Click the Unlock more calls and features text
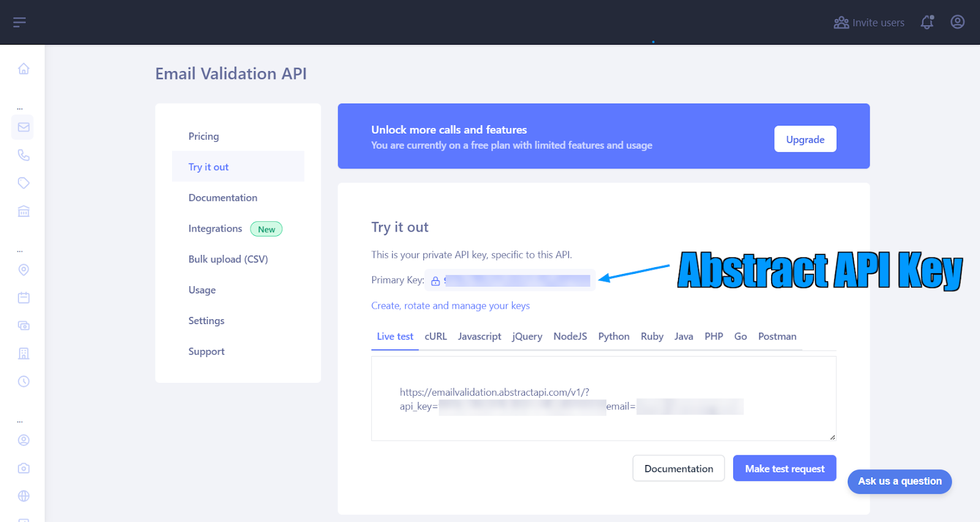980x522 pixels. (449, 130)
